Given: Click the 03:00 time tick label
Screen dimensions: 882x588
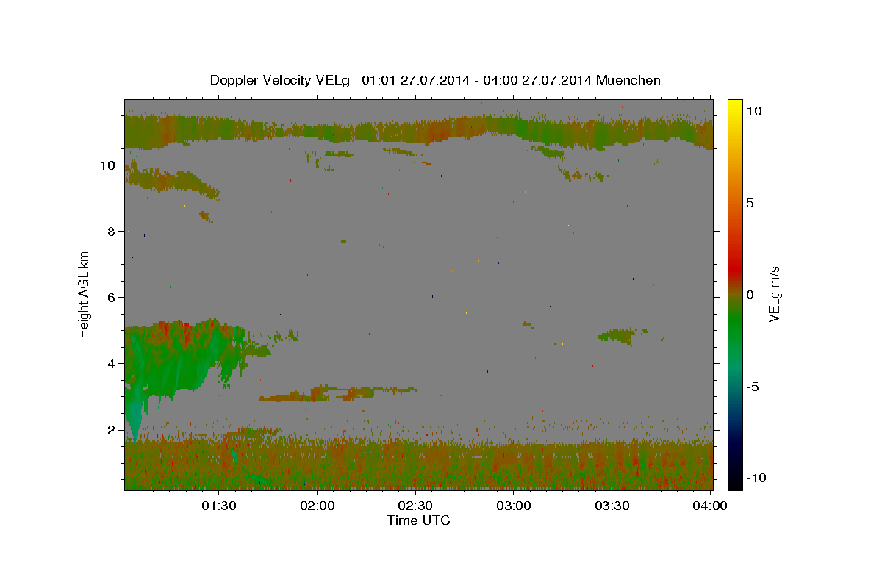Looking at the screenshot, I should click(514, 506).
